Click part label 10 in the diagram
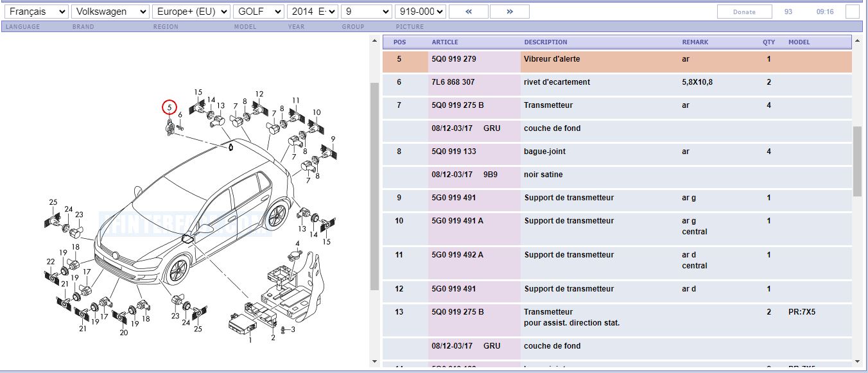868x373 pixels. pos(317,112)
